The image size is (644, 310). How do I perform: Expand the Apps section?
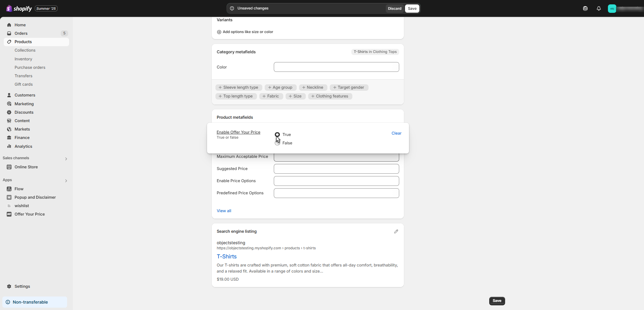[x=66, y=181]
